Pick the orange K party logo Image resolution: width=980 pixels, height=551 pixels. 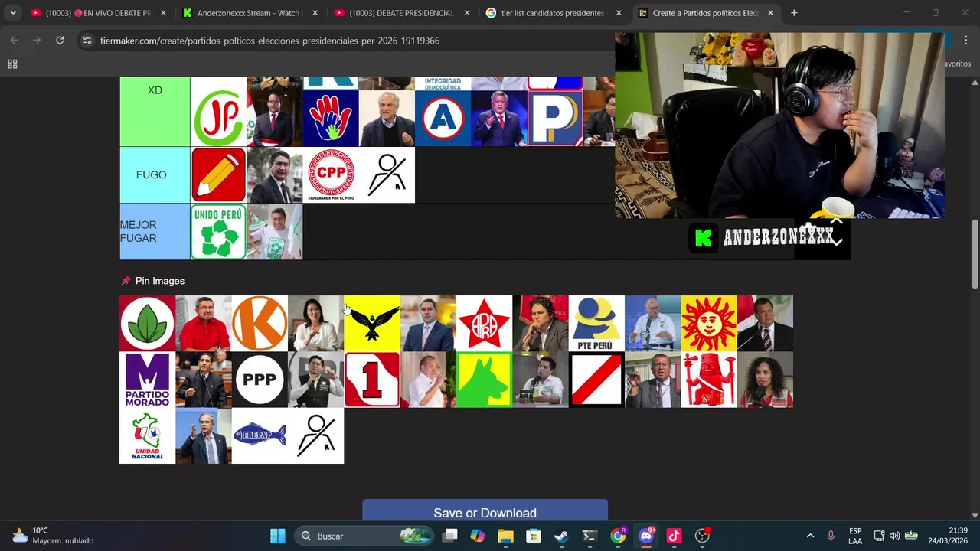(260, 323)
